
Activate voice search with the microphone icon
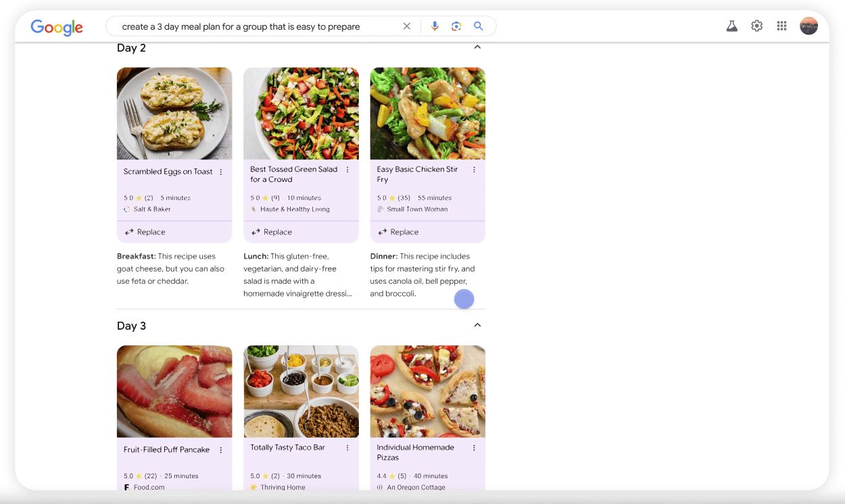(434, 26)
